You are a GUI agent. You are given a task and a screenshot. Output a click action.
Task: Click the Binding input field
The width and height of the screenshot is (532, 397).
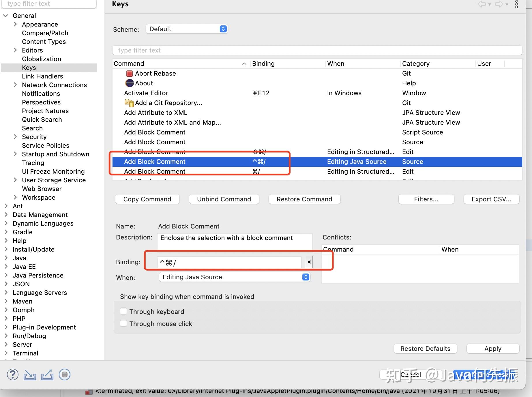pyautogui.click(x=229, y=262)
